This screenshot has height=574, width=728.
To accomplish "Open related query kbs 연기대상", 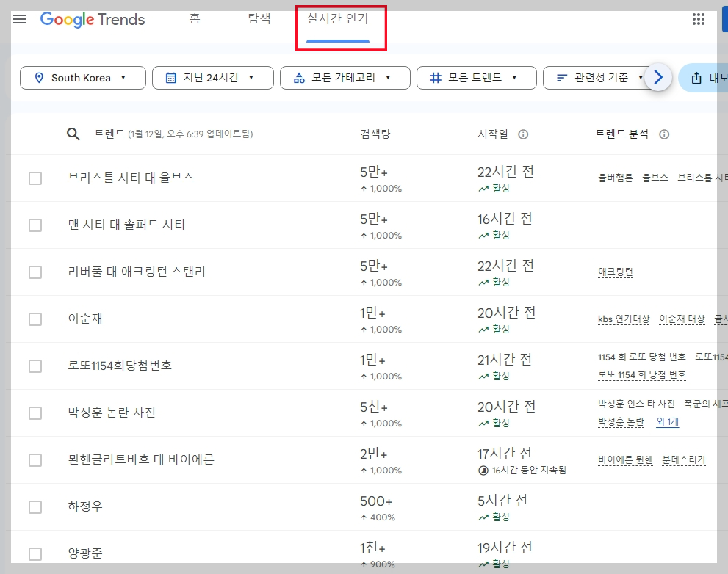I will [x=624, y=319].
